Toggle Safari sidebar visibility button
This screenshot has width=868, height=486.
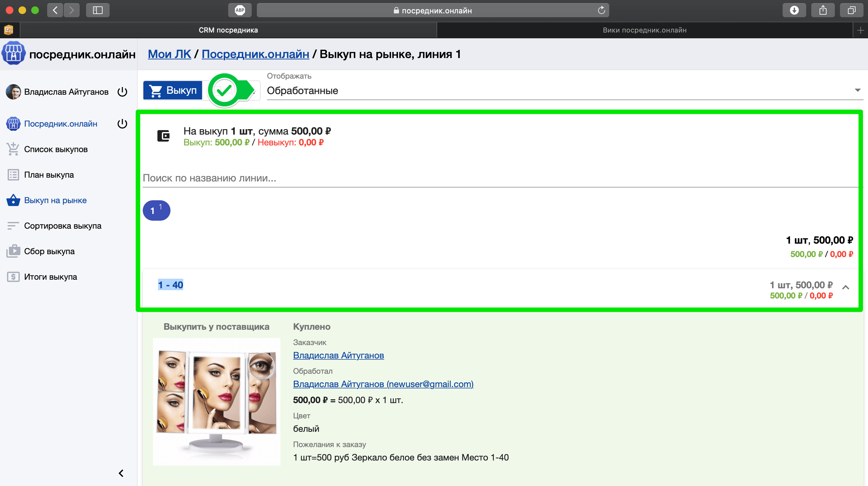point(98,10)
